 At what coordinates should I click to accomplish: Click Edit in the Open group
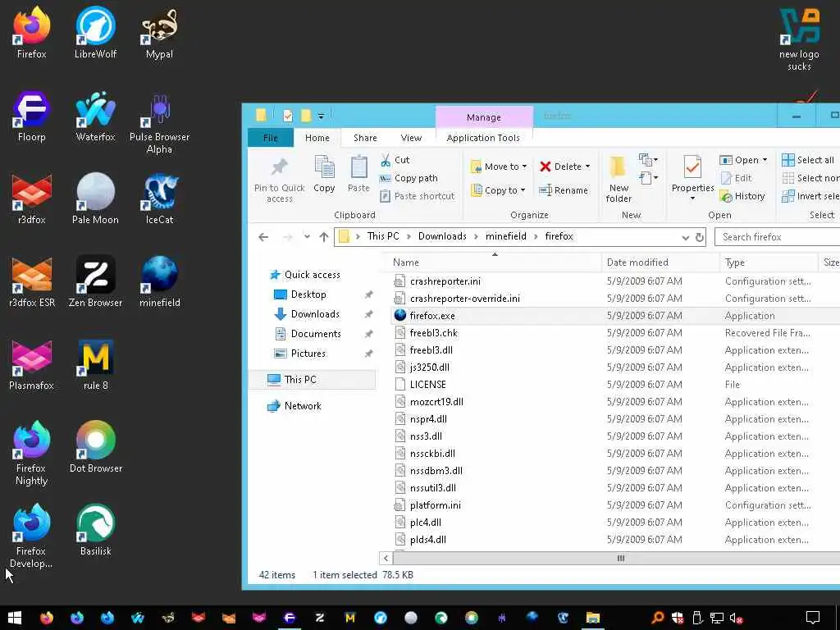pyautogui.click(x=736, y=178)
